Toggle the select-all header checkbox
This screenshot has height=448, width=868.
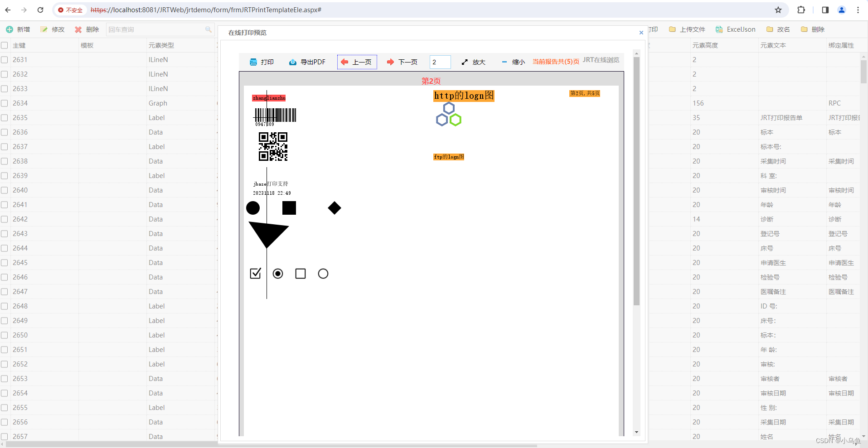(x=5, y=45)
